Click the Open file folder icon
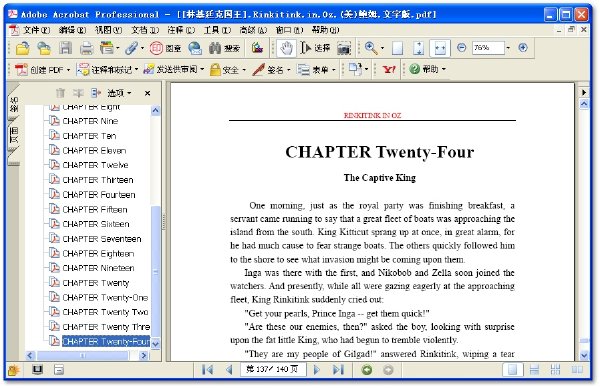Viewport: 600px width, 388px height. pos(23,48)
